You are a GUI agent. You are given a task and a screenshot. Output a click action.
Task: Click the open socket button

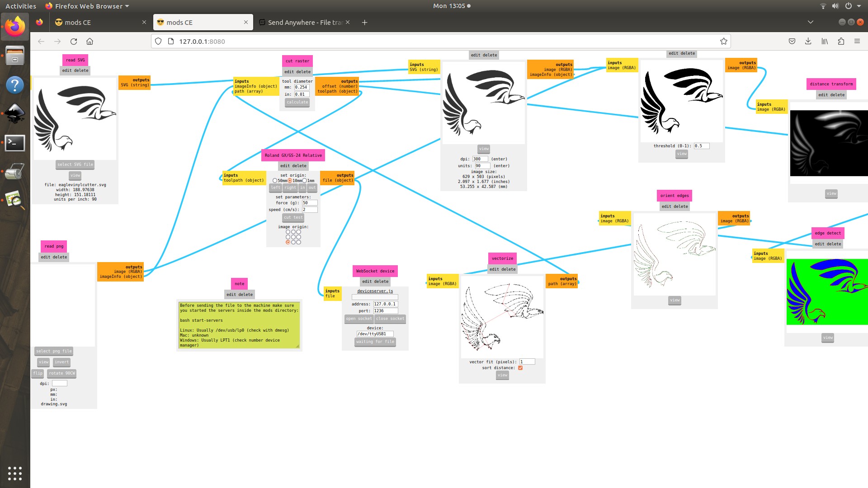point(359,319)
